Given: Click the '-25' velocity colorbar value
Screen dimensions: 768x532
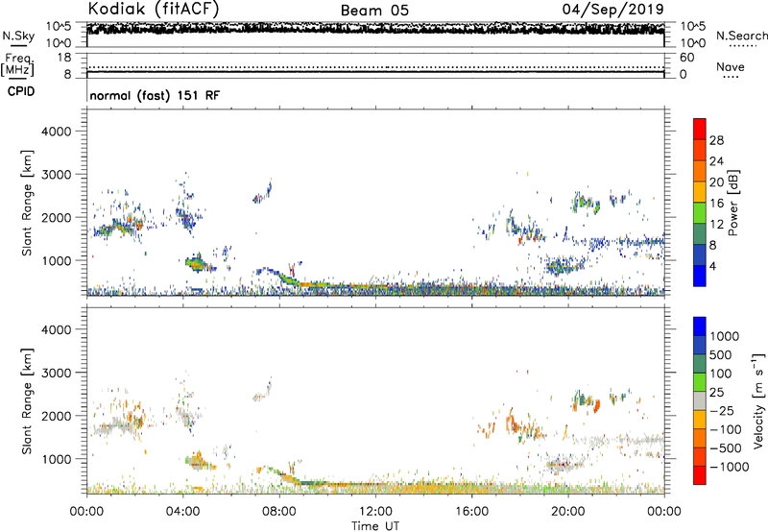Looking at the screenshot, I should coord(722,411).
